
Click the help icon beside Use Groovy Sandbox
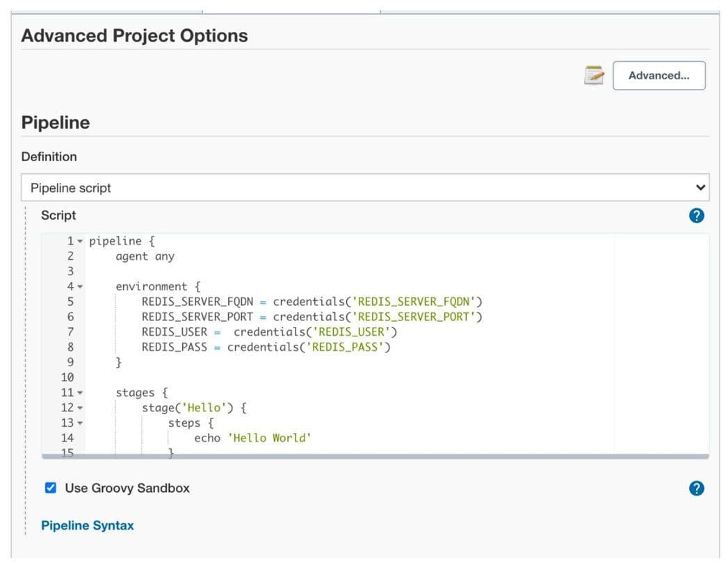pyautogui.click(x=696, y=488)
